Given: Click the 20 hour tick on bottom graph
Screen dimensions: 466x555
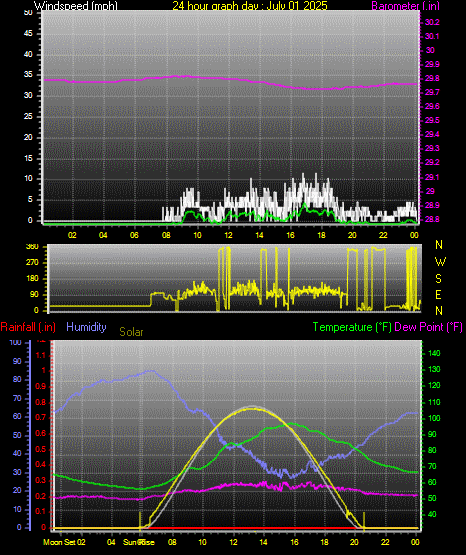Looking at the screenshot, I should click(354, 542).
